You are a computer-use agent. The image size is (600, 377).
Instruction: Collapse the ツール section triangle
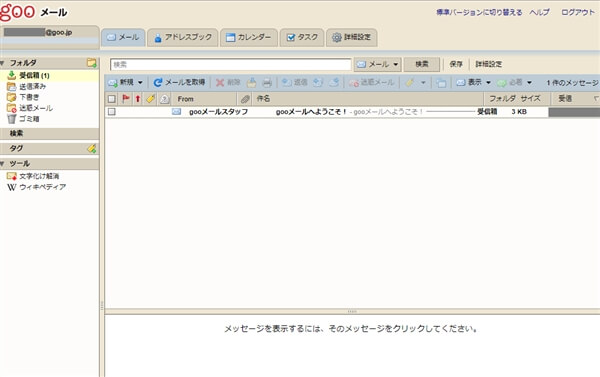[x=3, y=163]
